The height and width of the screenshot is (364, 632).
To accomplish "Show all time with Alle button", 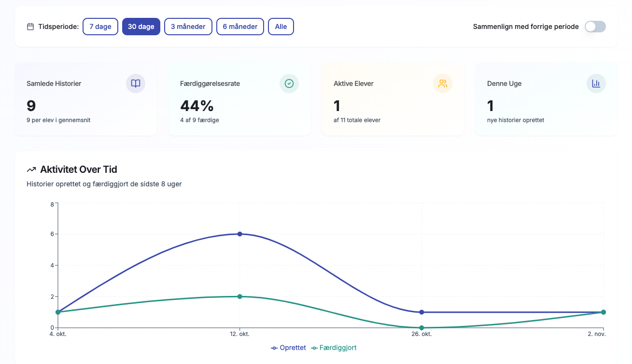I will coord(281,27).
